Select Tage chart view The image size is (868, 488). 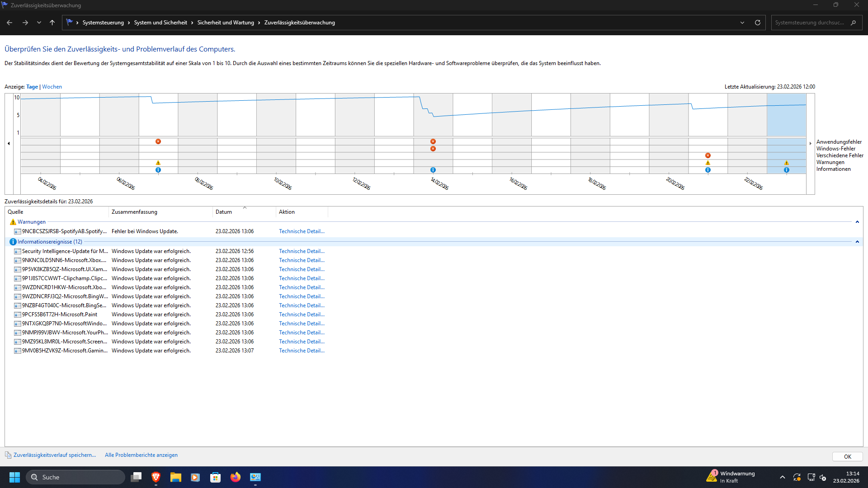click(x=32, y=87)
